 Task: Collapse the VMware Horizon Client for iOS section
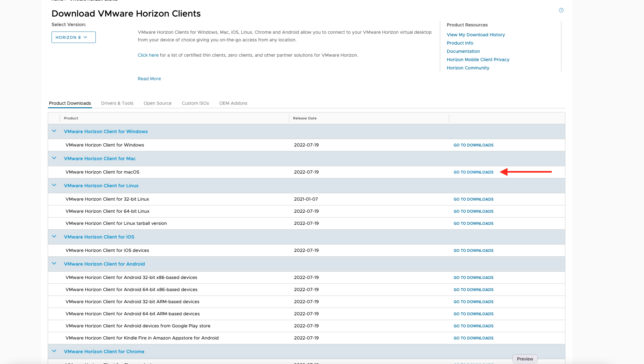pos(54,237)
